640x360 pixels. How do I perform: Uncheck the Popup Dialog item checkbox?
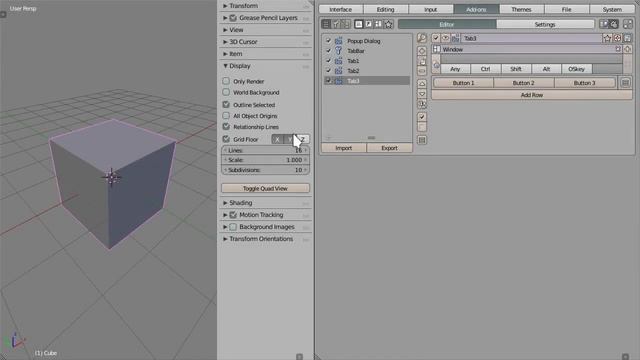pos(329,41)
